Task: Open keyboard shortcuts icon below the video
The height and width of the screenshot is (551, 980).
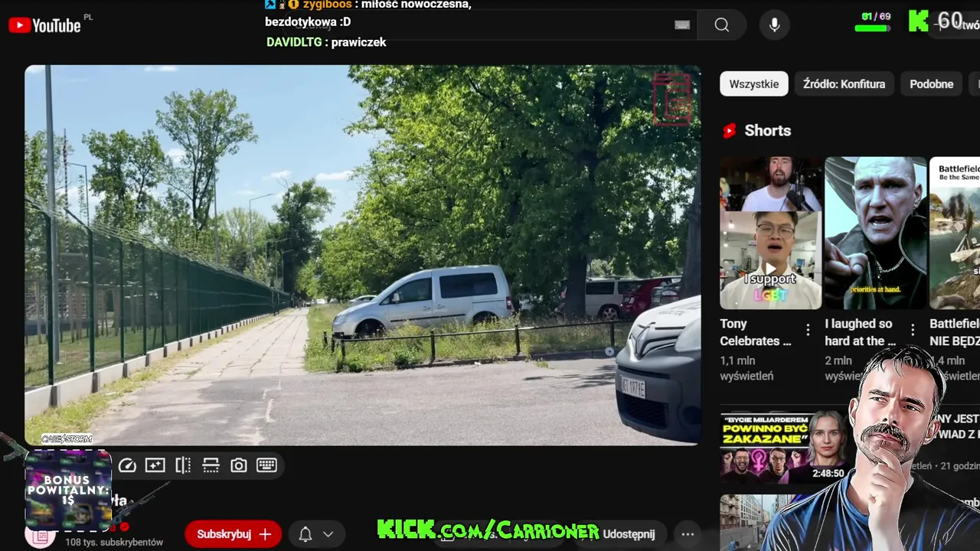Action: pos(266,465)
